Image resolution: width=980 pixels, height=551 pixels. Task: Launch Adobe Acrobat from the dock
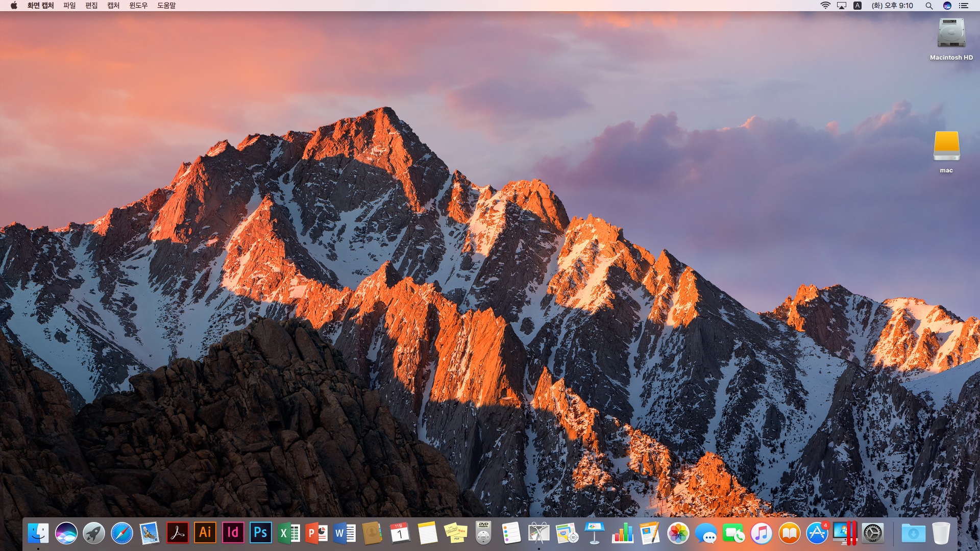[177, 533]
